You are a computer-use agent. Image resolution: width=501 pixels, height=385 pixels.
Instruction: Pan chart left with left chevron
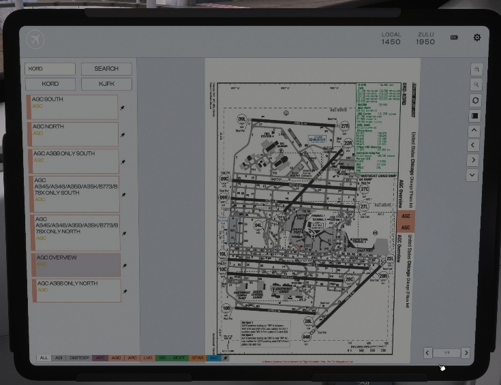click(474, 145)
